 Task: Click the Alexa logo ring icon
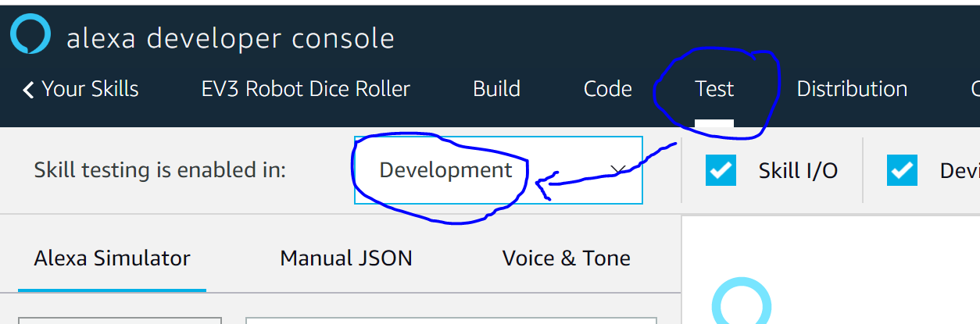(x=30, y=34)
